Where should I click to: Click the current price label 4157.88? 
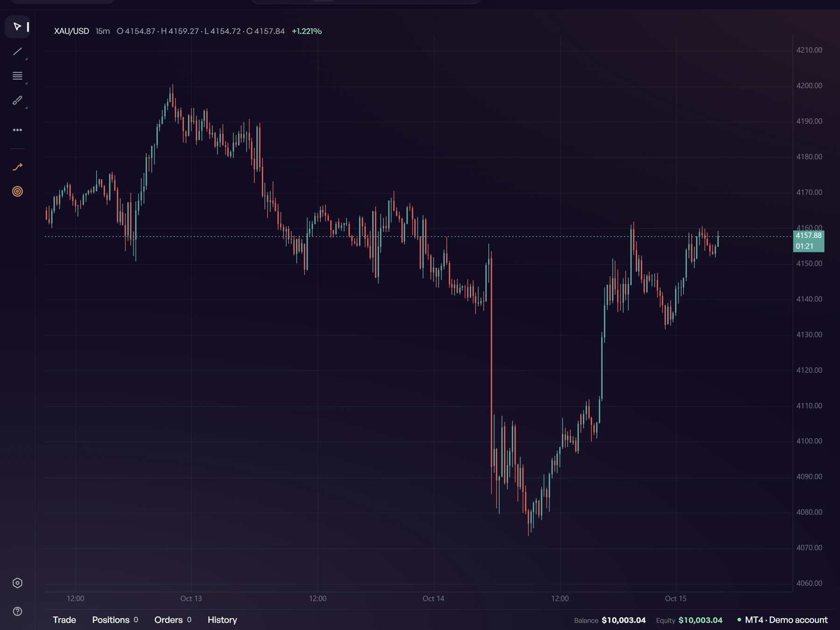click(x=808, y=236)
